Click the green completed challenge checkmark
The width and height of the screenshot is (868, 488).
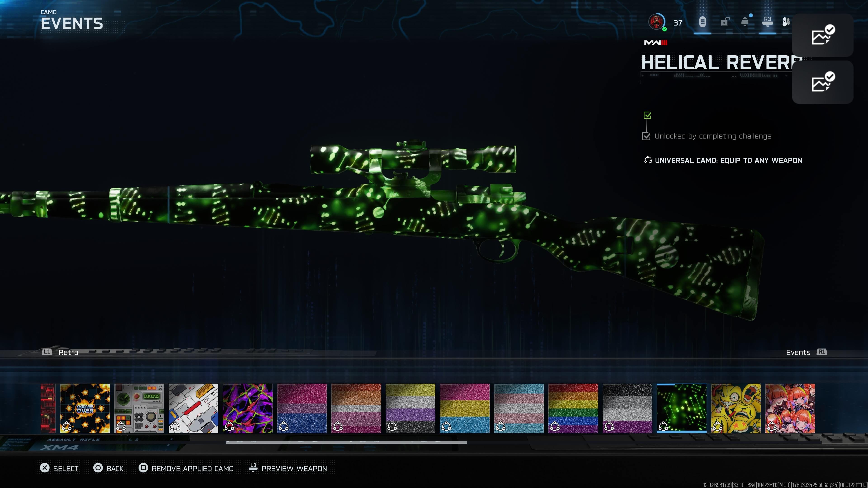pos(647,115)
